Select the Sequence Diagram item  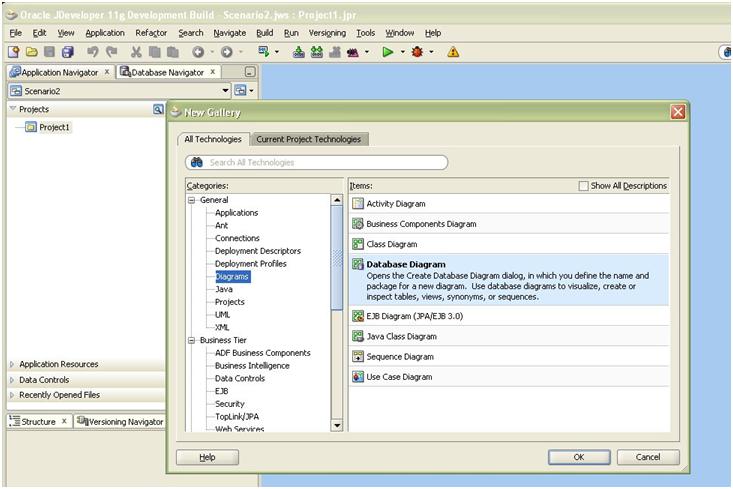click(x=509, y=357)
